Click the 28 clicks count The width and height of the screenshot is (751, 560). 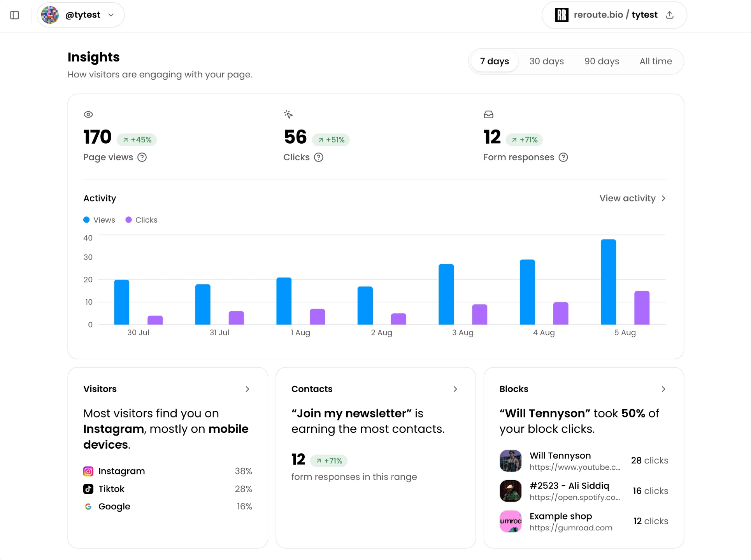point(649,461)
